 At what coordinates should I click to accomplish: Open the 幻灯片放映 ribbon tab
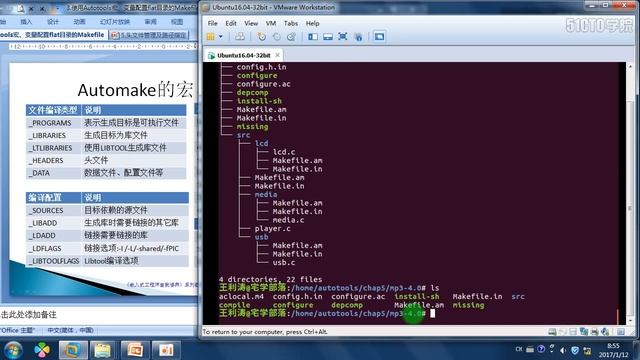[x=115, y=22]
